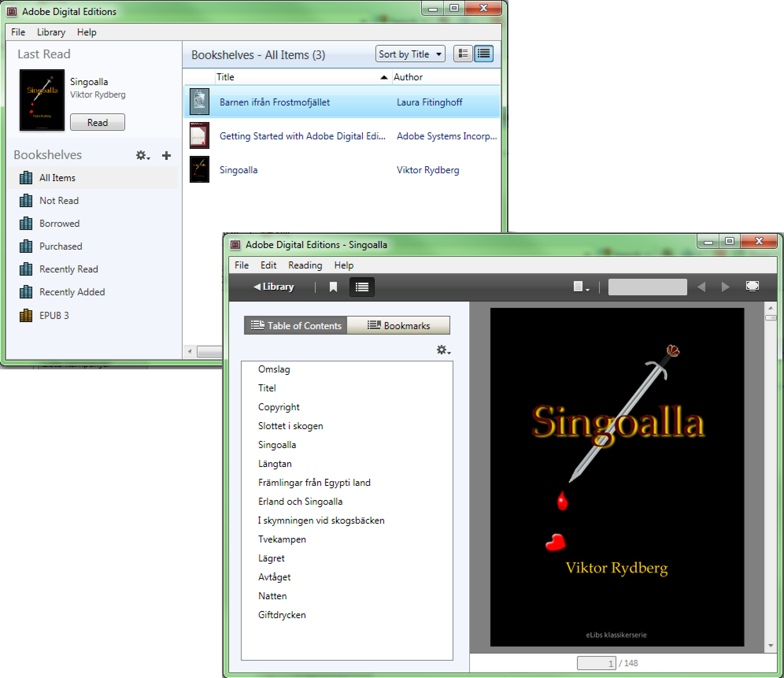Jump to Omslag in table of contents
Viewport: 784px width, 678px height.
tap(274, 369)
